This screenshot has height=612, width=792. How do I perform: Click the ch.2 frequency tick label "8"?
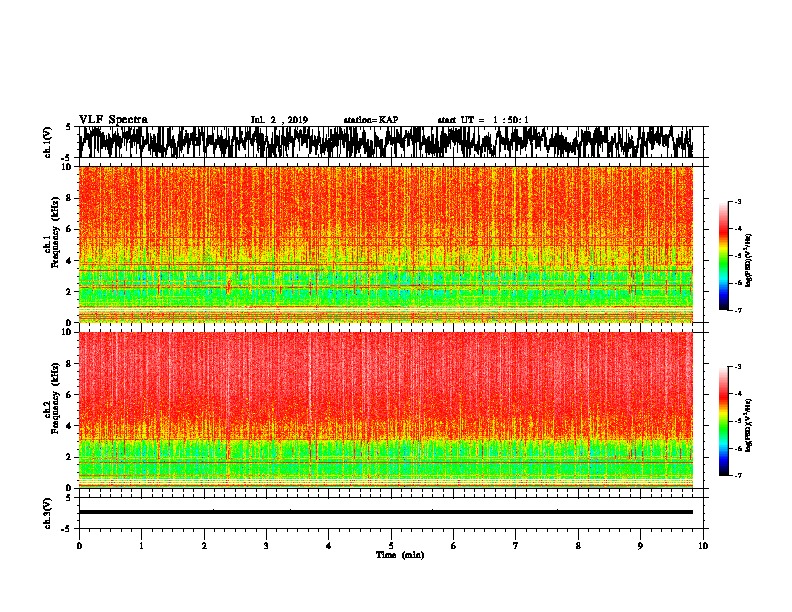[69, 364]
